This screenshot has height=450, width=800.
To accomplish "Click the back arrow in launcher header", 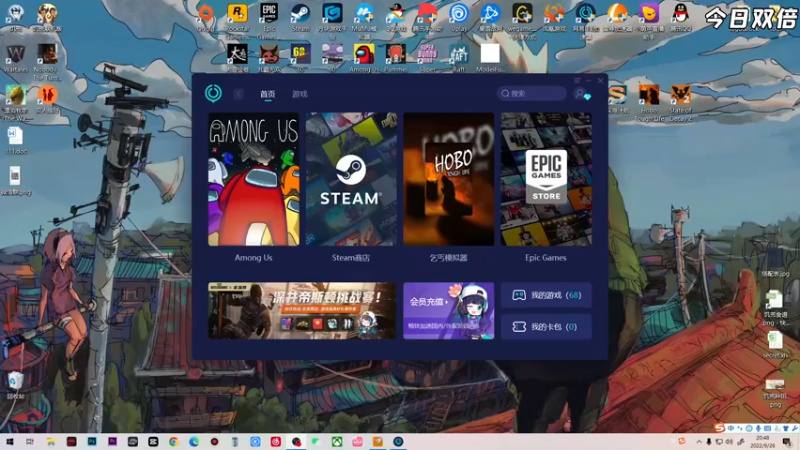I will (238, 94).
